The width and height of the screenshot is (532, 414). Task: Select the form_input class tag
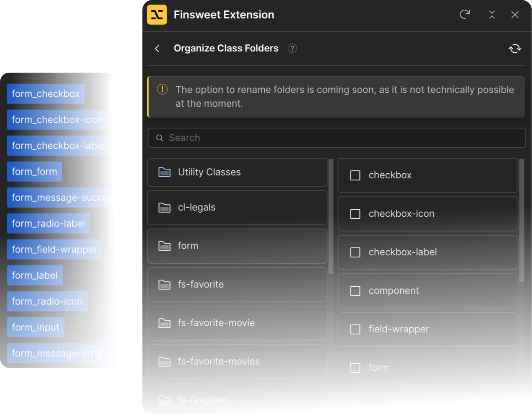coord(36,327)
